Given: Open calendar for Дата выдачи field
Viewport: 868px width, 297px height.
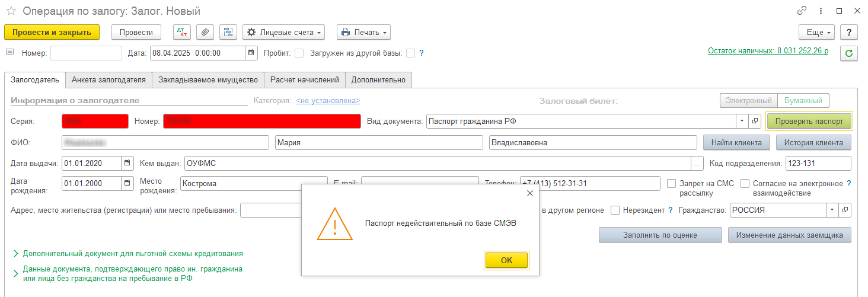Looking at the screenshot, I should pyautogui.click(x=127, y=163).
